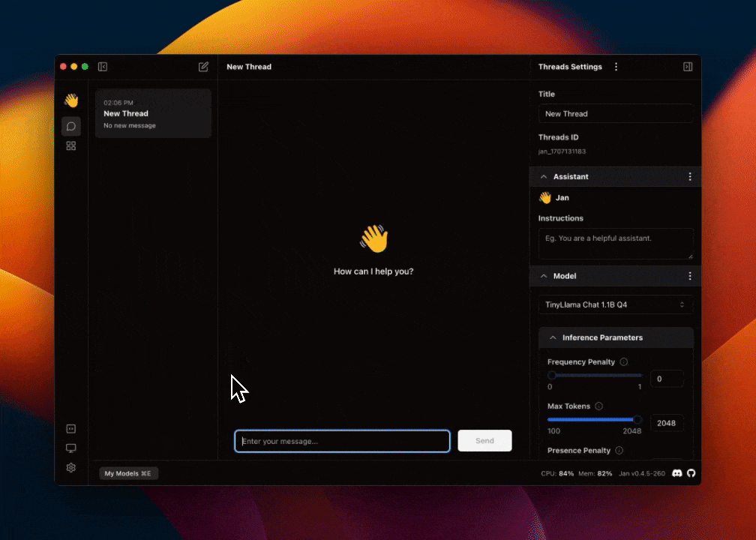
Task: Open the TinyLlama Chat model dropdown
Action: [x=615, y=304]
